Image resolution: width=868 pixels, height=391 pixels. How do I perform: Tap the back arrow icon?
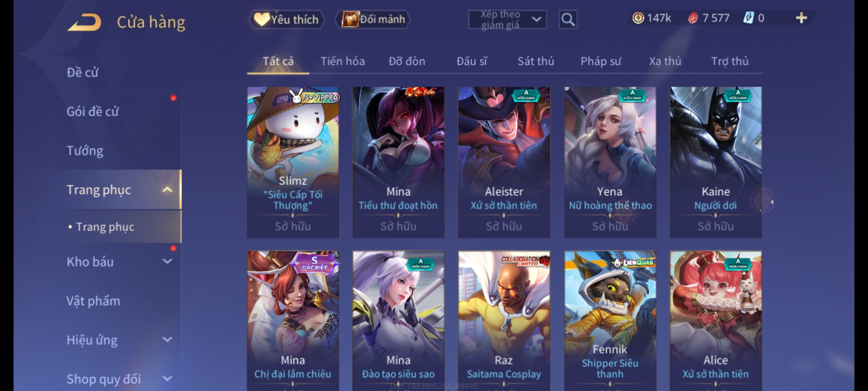pos(84,22)
